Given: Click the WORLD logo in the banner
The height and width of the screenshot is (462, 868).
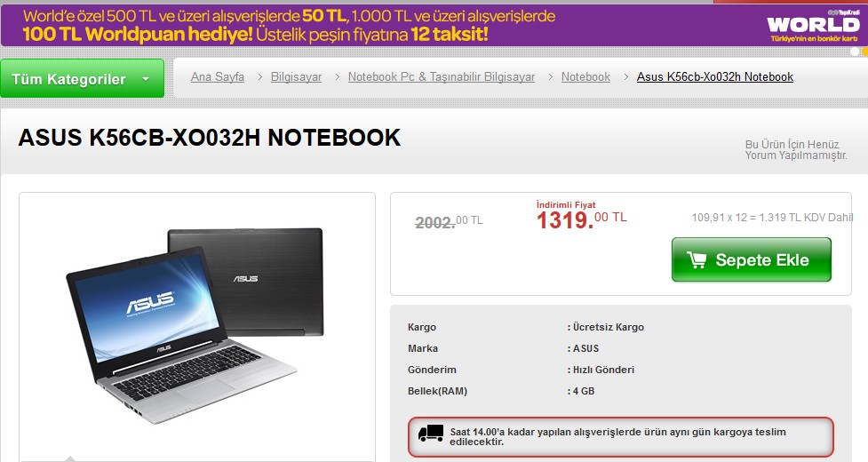Looking at the screenshot, I should (813, 26).
